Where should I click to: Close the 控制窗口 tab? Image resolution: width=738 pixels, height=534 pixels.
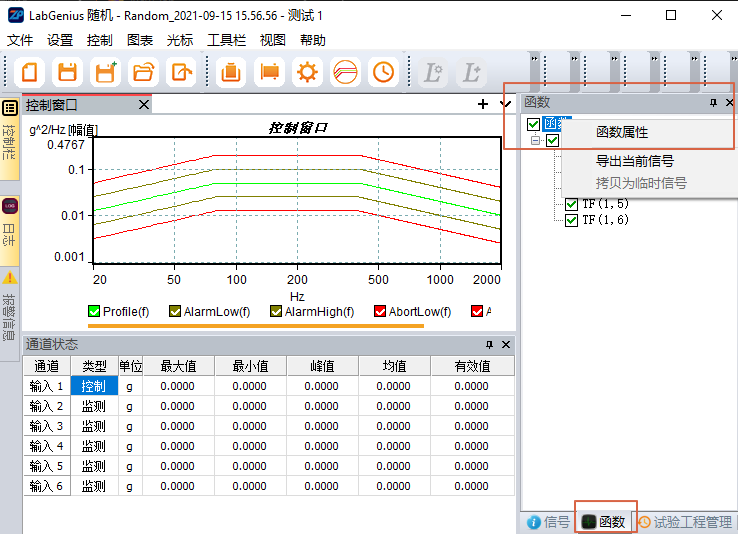pos(144,104)
